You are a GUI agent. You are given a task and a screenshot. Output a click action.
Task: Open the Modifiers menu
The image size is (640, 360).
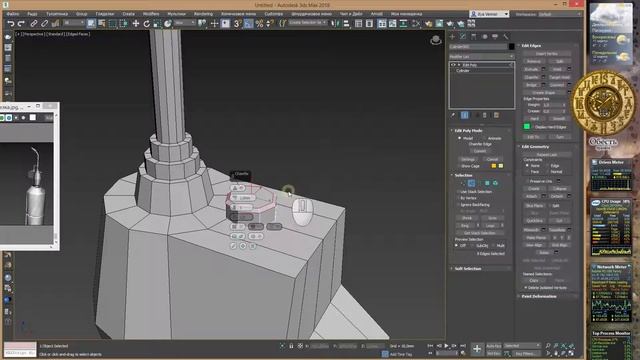pyautogui.click(x=151, y=14)
